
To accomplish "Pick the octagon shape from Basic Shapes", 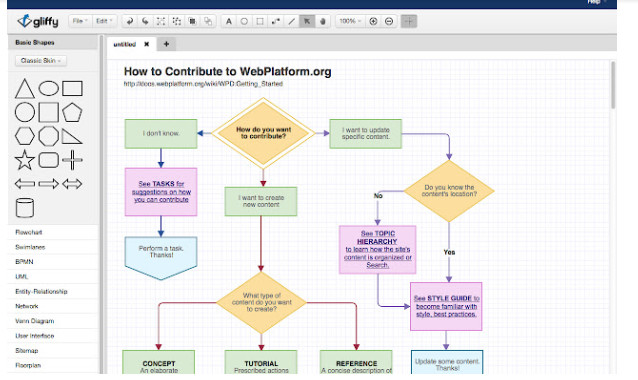I will pos(48,136).
